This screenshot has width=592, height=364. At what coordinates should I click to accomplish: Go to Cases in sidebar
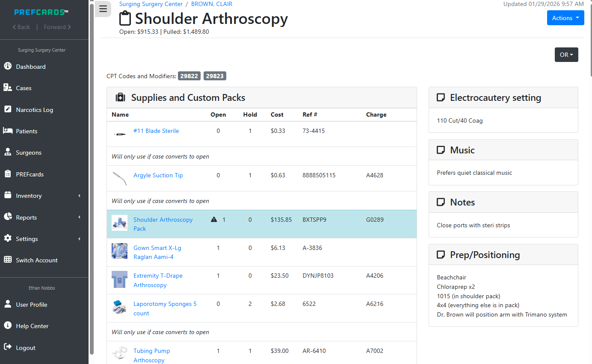(x=24, y=88)
